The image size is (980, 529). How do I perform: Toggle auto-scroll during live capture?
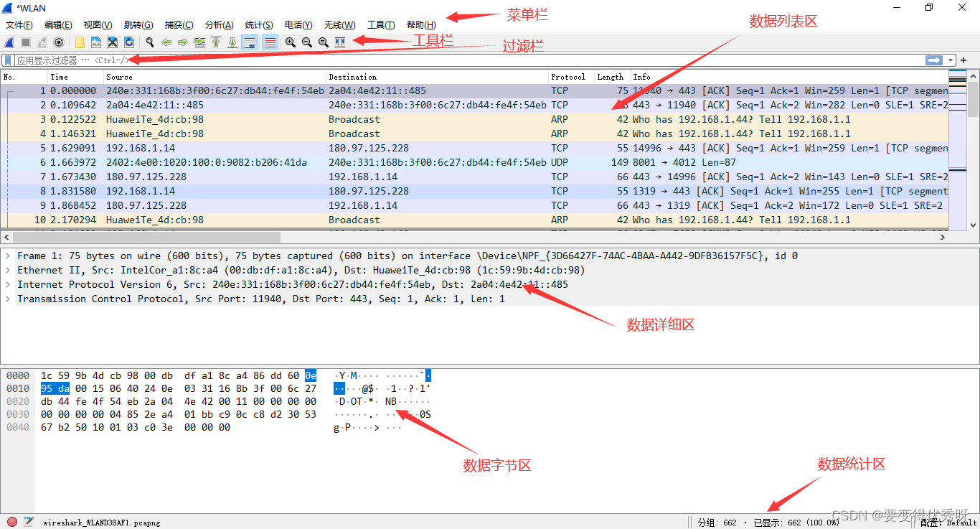(250, 42)
